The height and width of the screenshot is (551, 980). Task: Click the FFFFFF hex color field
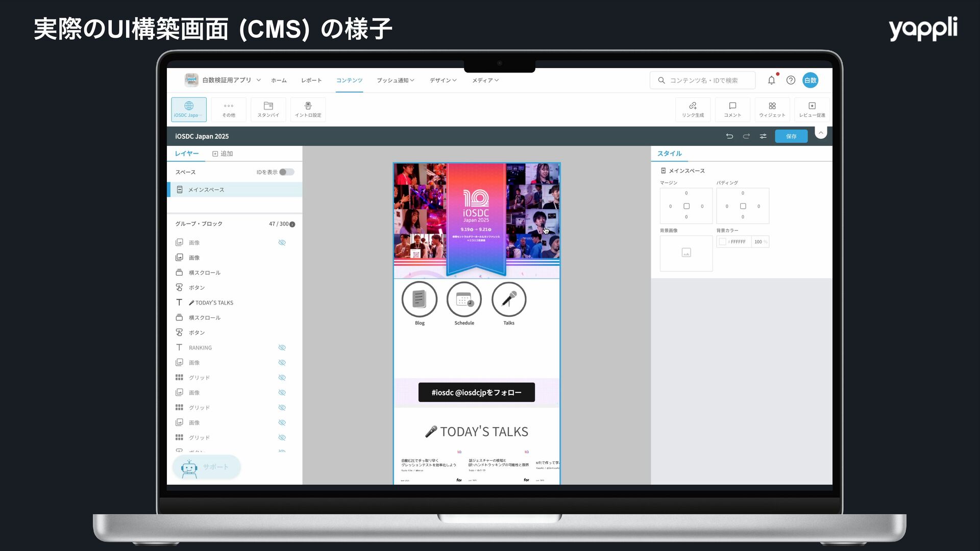(738, 242)
